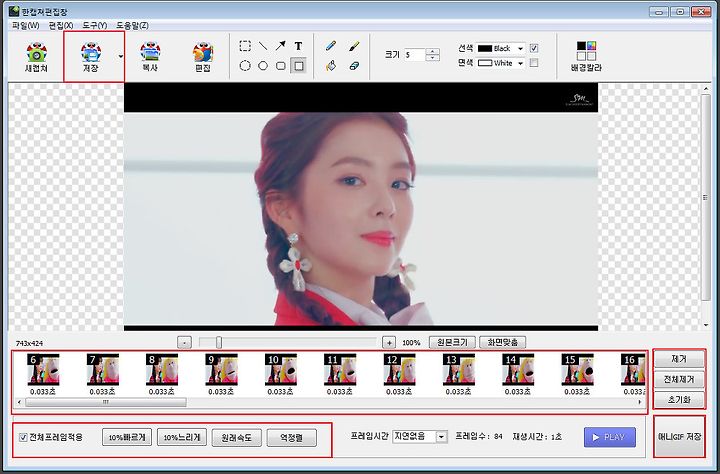The image size is (720, 474).
Task: Click the zoom out minus button
Action: click(x=184, y=343)
